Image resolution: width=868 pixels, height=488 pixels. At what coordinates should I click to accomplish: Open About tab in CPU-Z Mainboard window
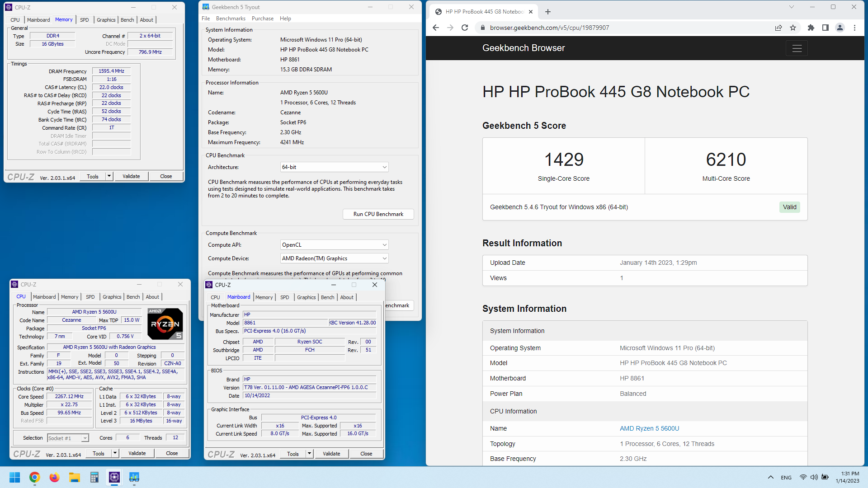(347, 297)
